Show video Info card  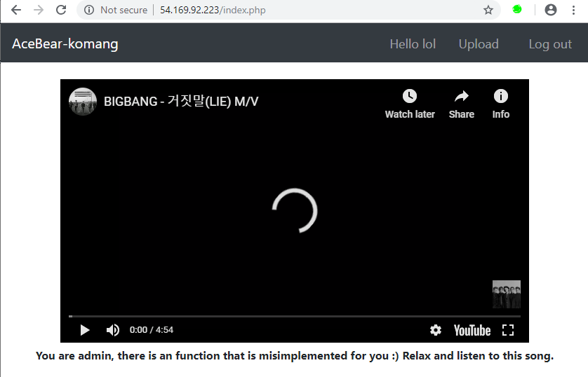tap(500, 104)
